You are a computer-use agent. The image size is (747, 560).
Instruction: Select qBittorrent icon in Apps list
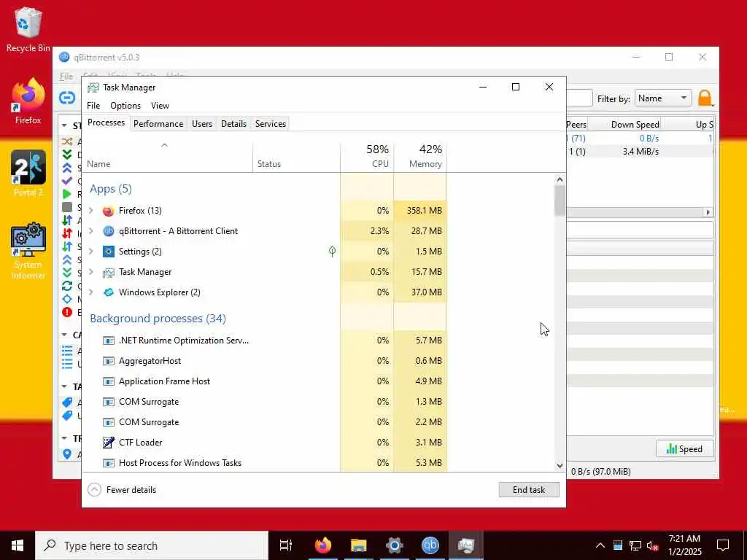[x=109, y=231]
